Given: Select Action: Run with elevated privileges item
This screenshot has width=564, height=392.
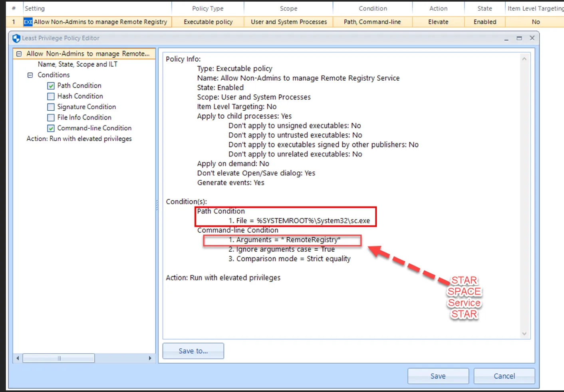Looking at the screenshot, I should [79, 139].
